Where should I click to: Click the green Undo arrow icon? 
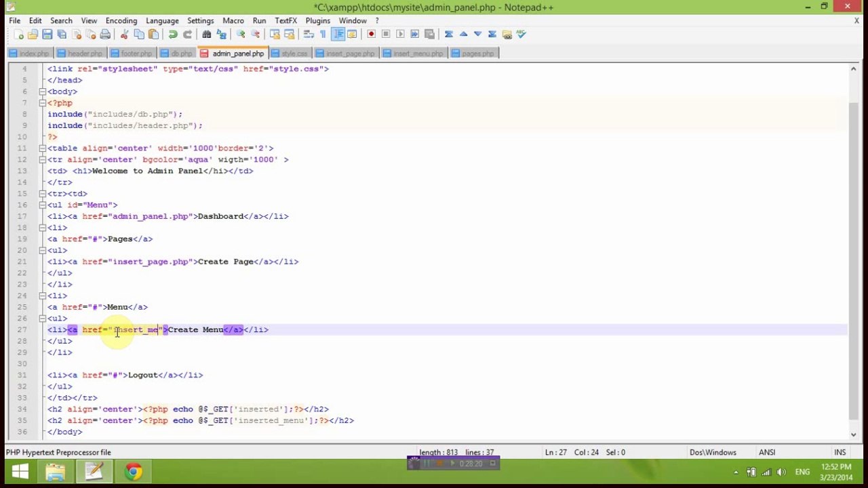[174, 34]
